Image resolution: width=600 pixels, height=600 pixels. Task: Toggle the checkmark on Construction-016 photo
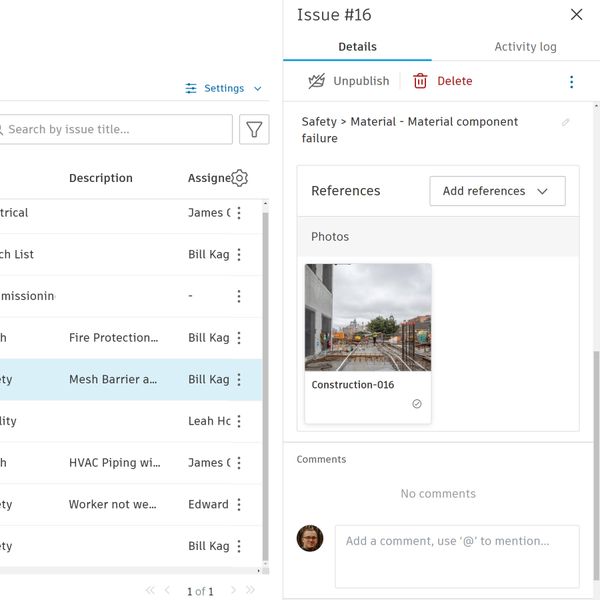[x=417, y=404]
